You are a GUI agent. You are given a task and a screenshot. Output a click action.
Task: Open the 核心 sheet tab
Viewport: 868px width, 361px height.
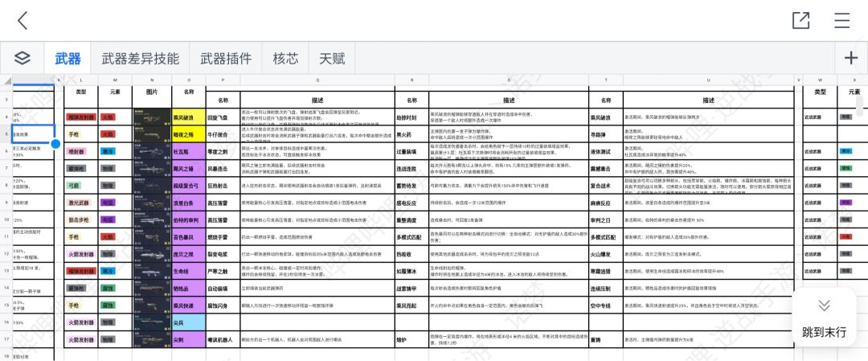285,58
